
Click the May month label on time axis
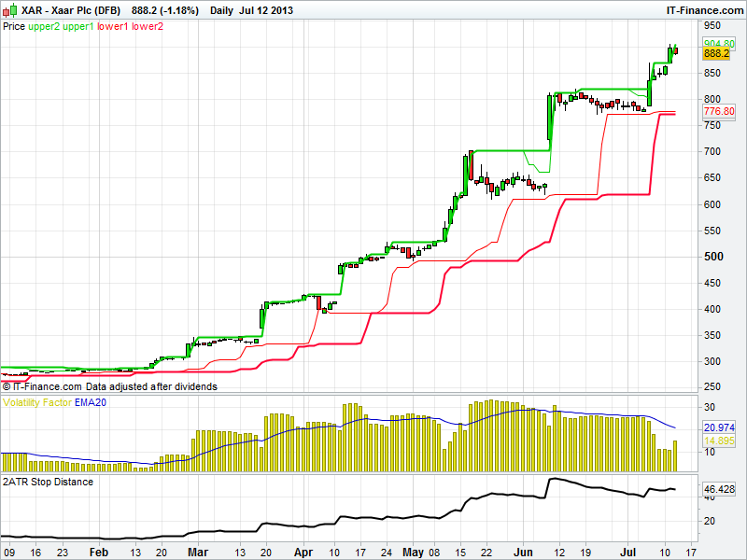[413, 553]
